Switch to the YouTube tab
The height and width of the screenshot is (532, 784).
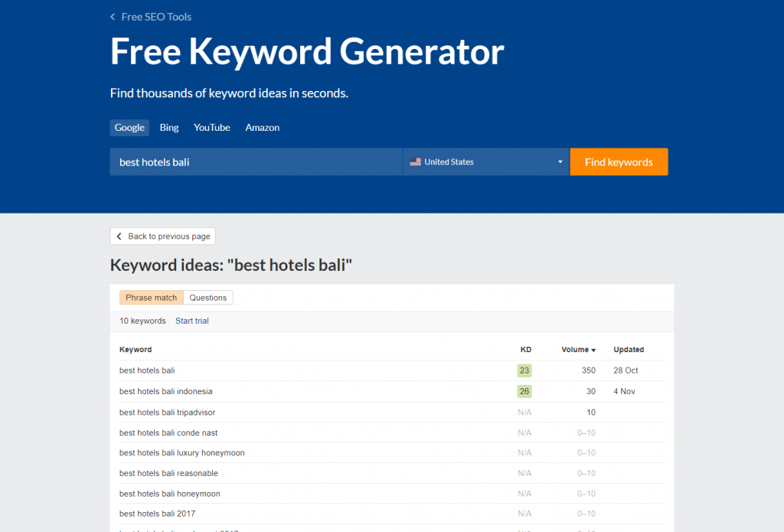211,128
